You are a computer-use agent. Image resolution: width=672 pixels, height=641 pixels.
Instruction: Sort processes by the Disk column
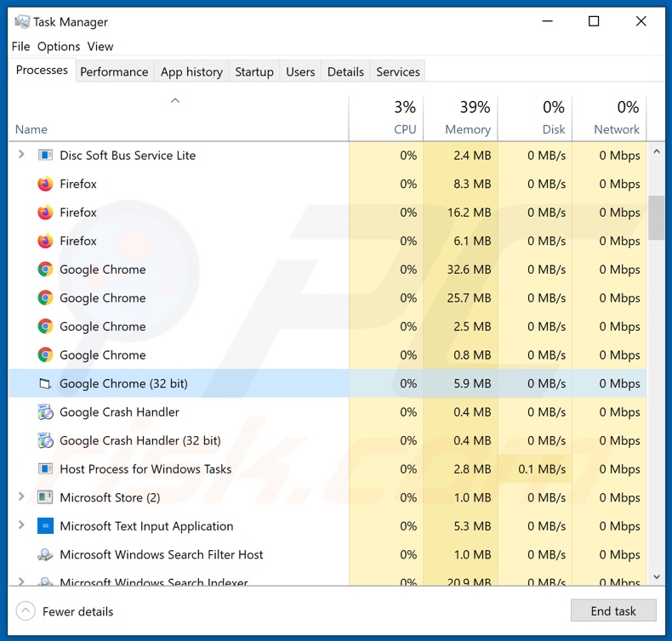point(535,118)
